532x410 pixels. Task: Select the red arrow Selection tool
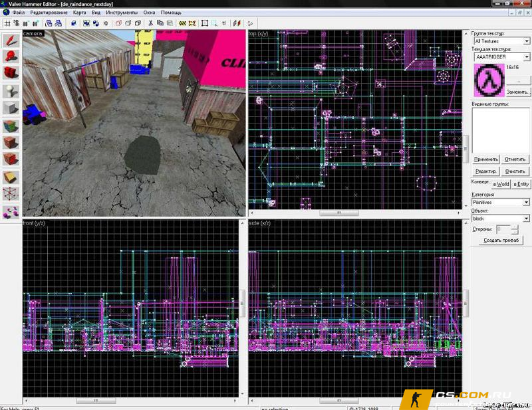click(11, 40)
